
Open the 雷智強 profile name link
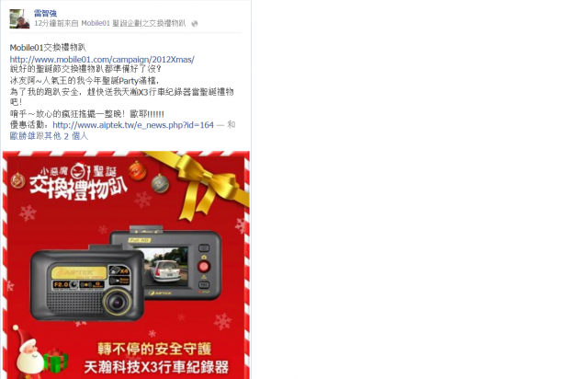pos(45,13)
